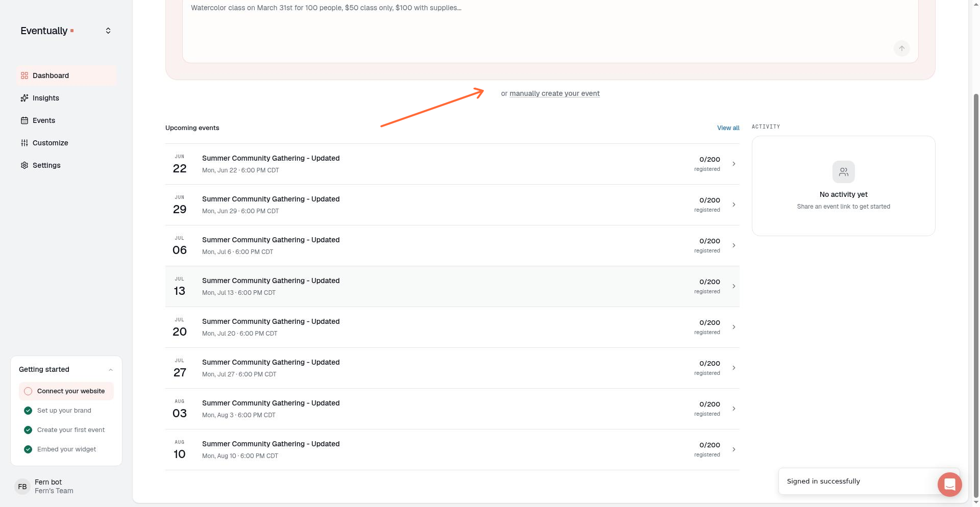Click the Customize sliders icon
This screenshot has width=980, height=507.
point(24,143)
